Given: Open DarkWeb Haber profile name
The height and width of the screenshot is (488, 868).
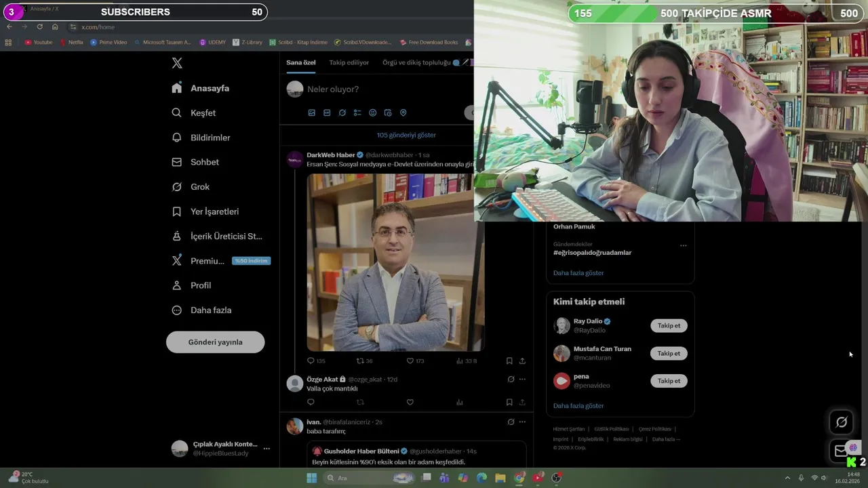Looking at the screenshot, I should [330, 155].
